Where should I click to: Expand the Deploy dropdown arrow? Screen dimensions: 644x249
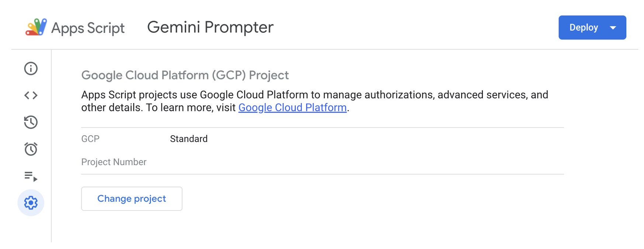click(x=613, y=28)
